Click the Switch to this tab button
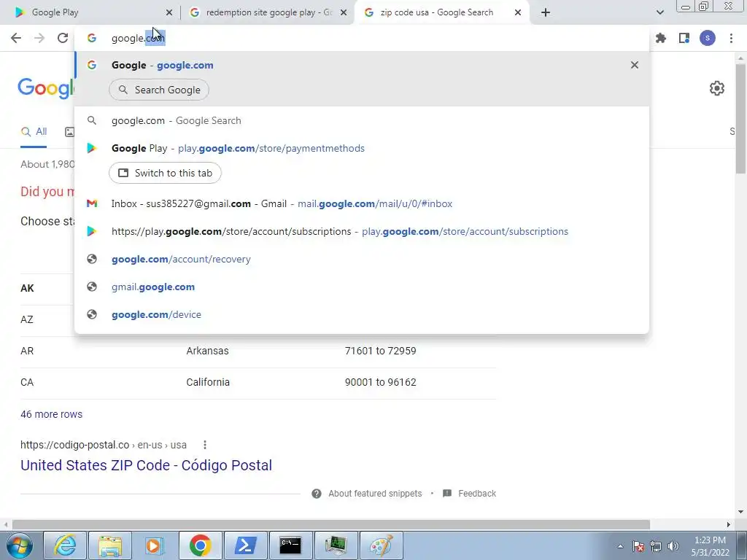 pyautogui.click(x=165, y=173)
